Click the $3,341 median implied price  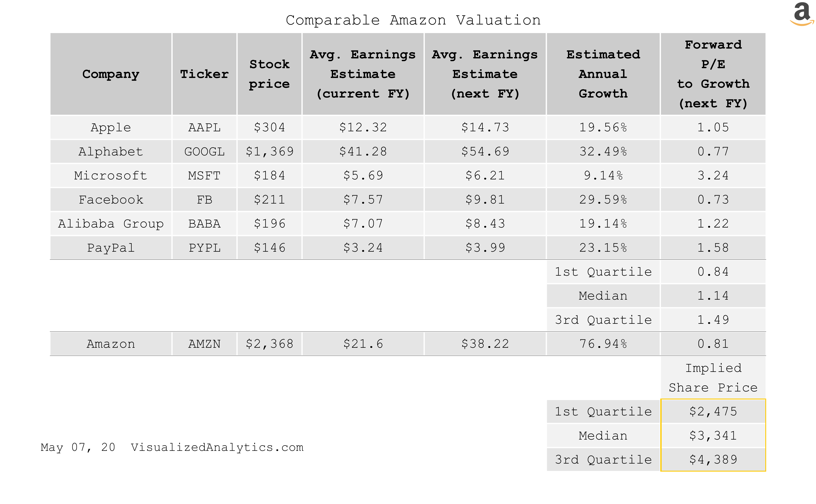[x=713, y=436]
